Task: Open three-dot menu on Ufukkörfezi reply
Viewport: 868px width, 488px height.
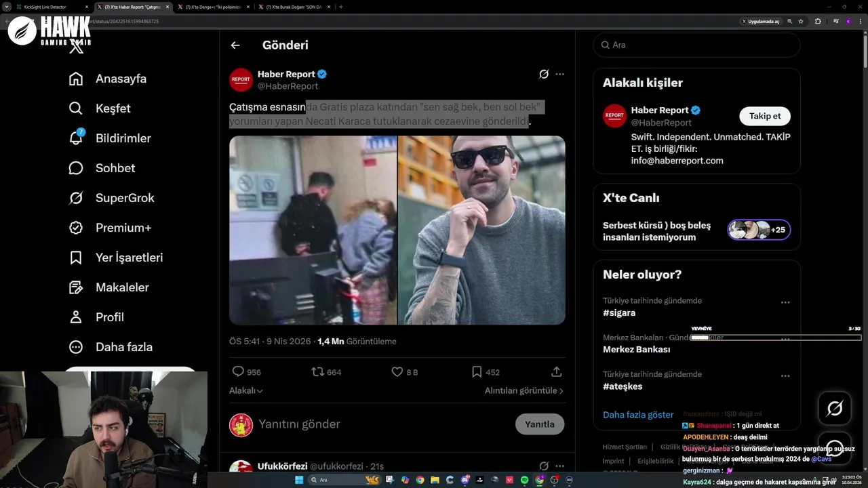Action: click(559, 466)
